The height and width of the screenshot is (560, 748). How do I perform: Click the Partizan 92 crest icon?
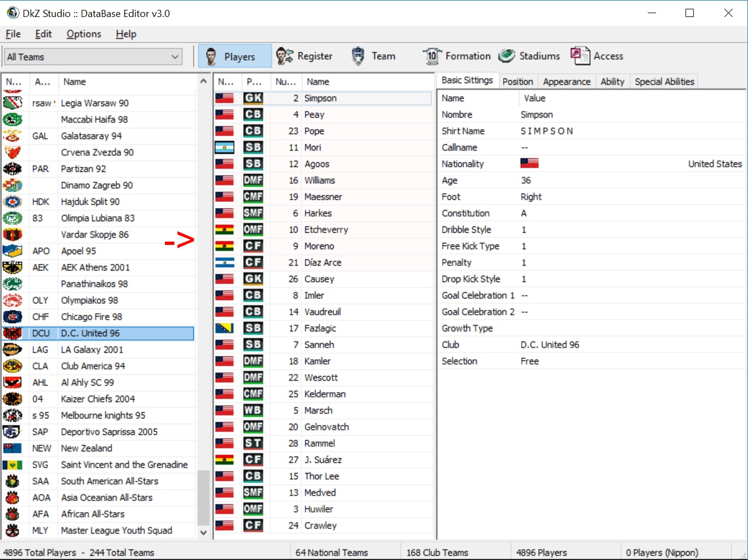[13, 169]
